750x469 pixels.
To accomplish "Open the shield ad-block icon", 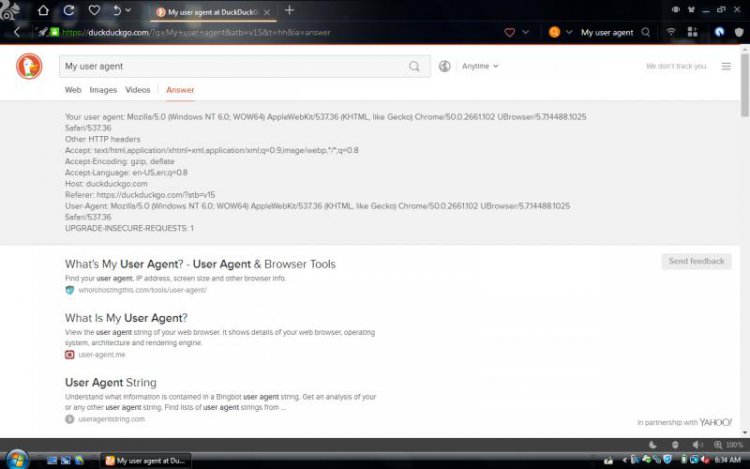I will click(x=739, y=32).
